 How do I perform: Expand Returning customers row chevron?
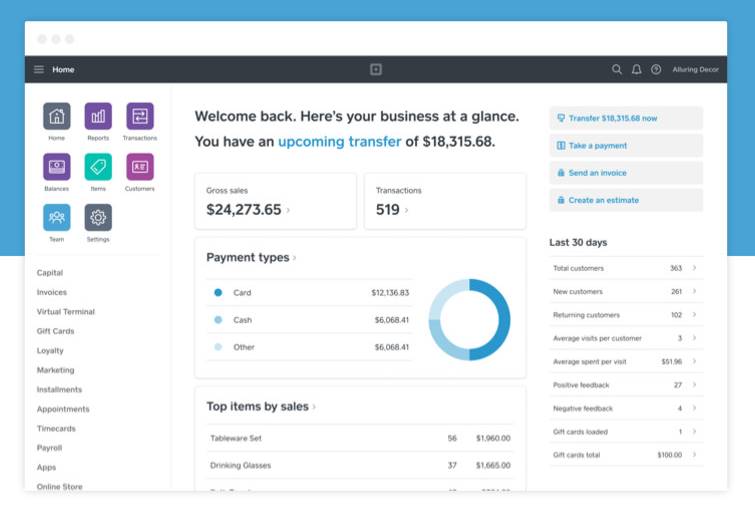coord(694,315)
